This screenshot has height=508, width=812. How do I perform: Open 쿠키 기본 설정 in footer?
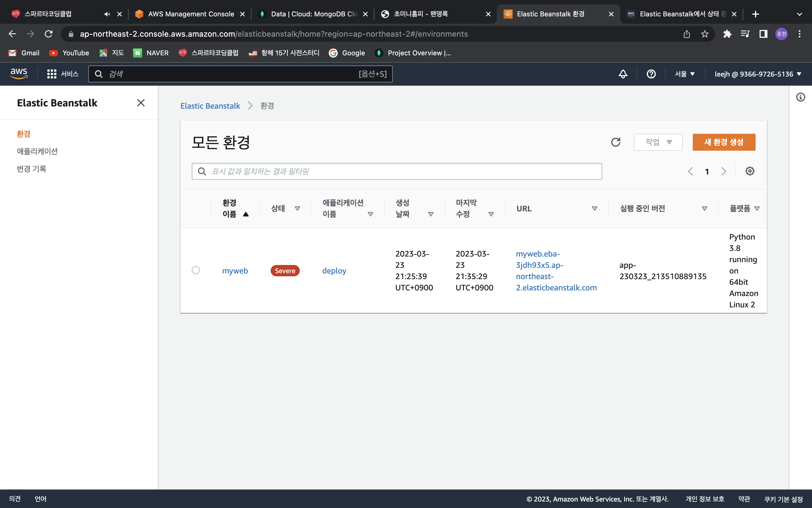point(784,499)
